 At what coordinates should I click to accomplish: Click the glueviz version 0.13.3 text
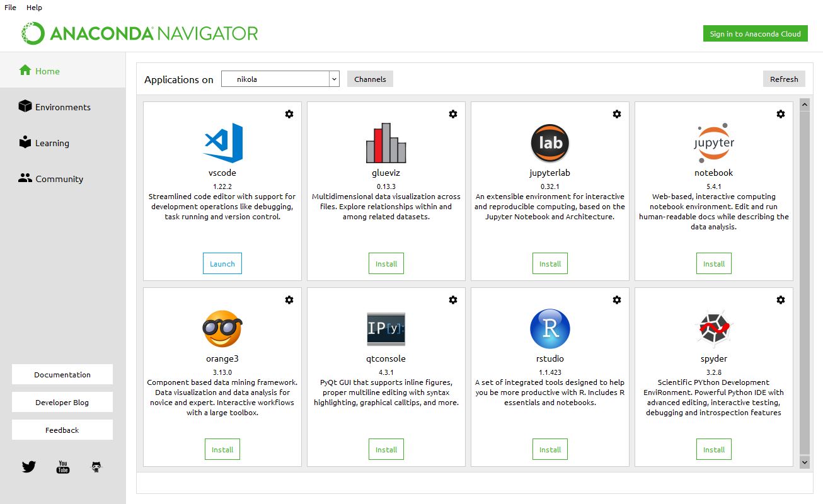386,186
